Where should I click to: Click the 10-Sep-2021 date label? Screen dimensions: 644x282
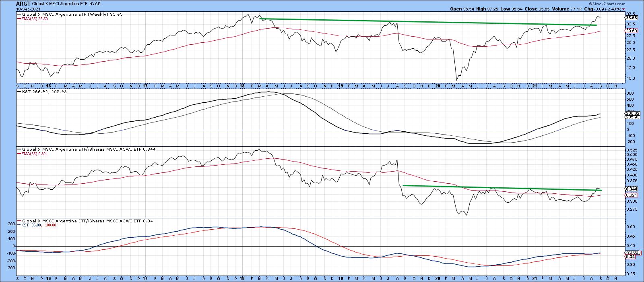click(12, 9)
